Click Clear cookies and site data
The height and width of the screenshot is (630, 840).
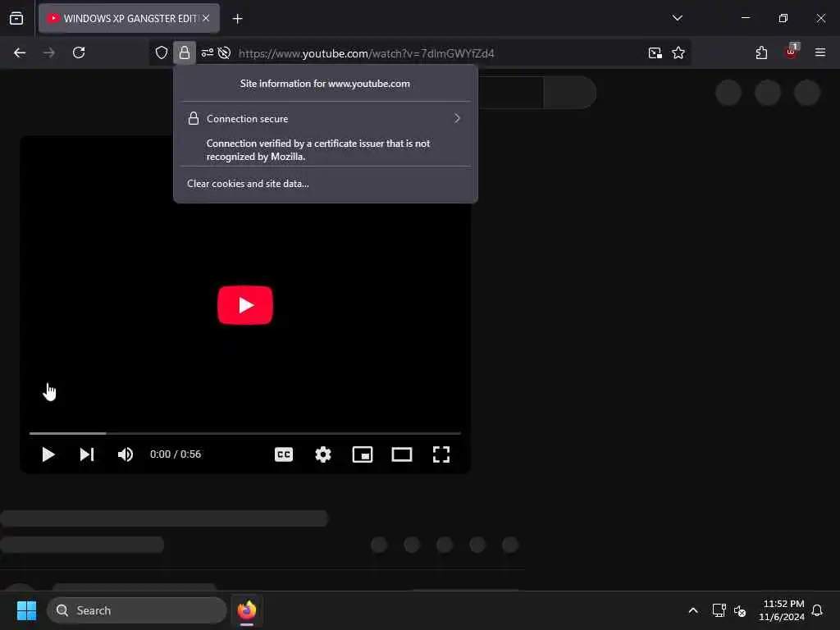(248, 183)
